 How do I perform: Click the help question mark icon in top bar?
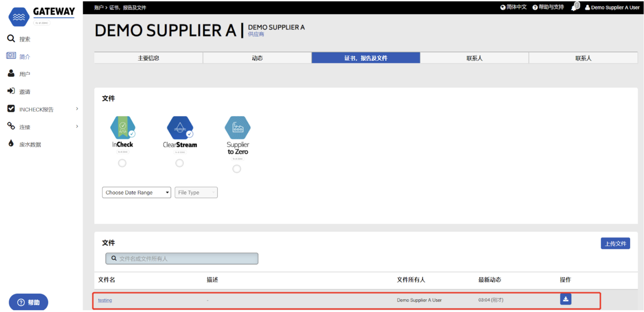click(x=535, y=7)
